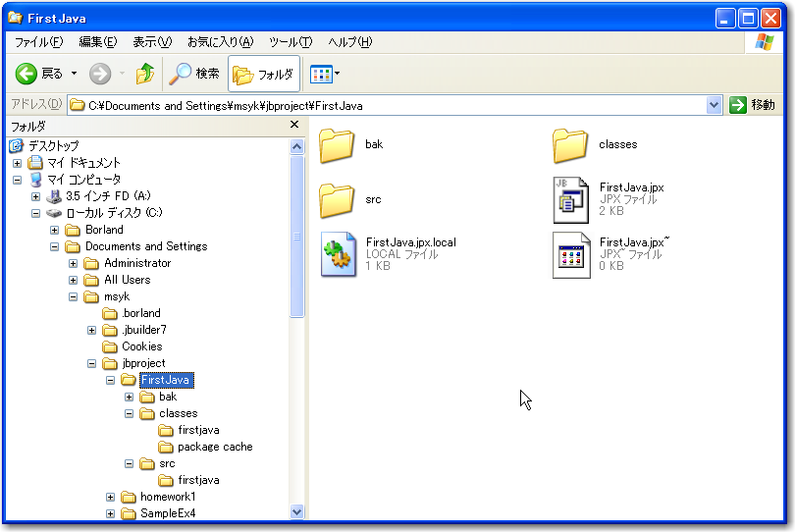Image resolution: width=795 pixels, height=532 pixels.
Task: Expand the homework1 tree node
Action: [x=111, y=498]
